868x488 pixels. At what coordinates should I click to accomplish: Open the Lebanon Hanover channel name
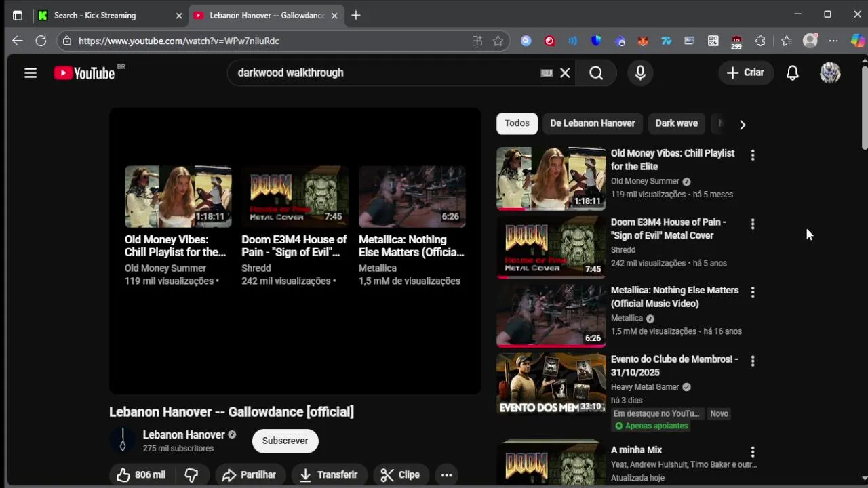184,435
